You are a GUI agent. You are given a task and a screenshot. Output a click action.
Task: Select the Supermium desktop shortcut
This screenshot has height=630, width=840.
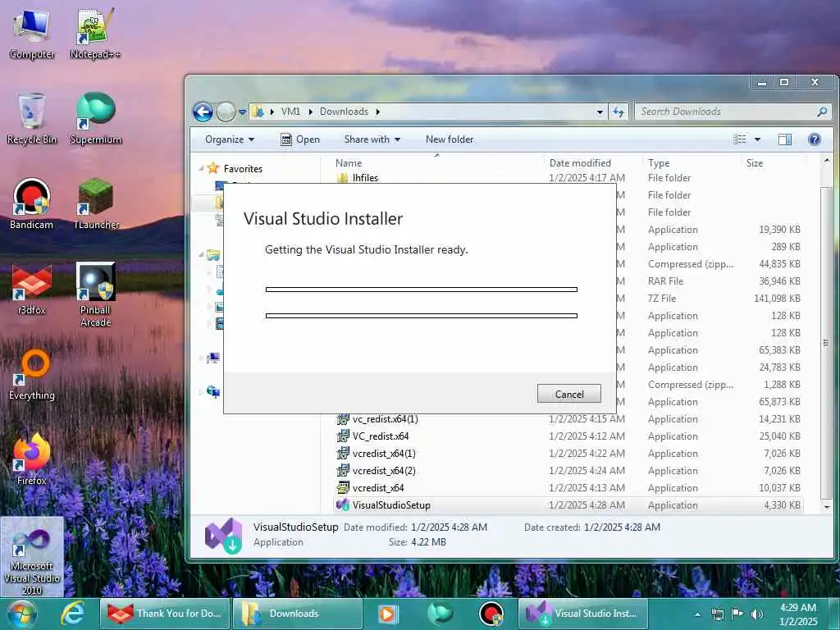tap(96, 118)
